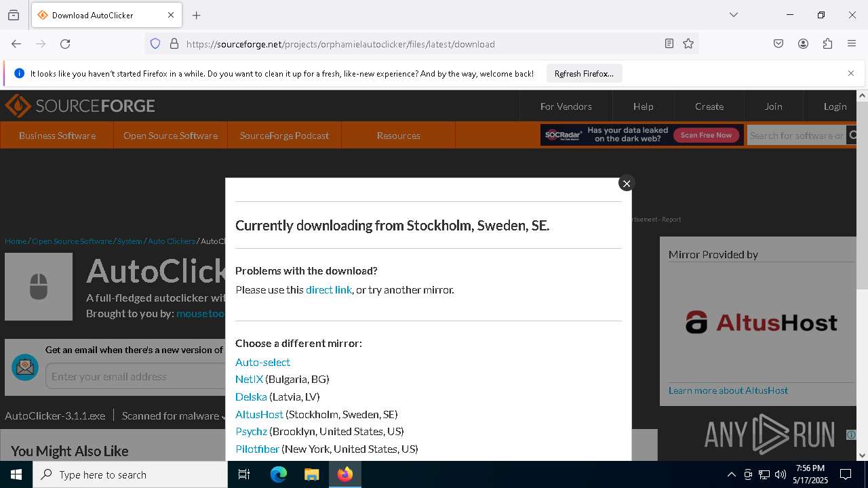Image resolution: width=868 pixels, height=488 pixels.
Task: Click the Login link
Action: (835, 106)
